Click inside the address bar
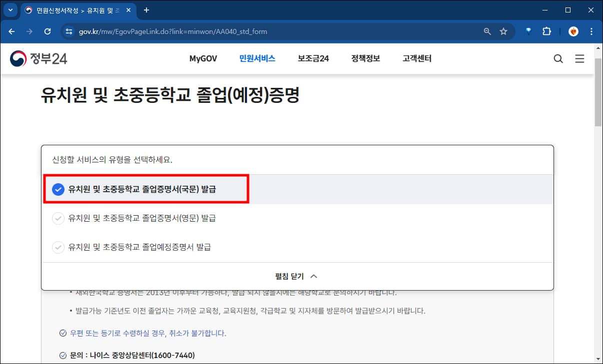The width and height of the screenshot is (603, 364). click(x=250, y=31)
